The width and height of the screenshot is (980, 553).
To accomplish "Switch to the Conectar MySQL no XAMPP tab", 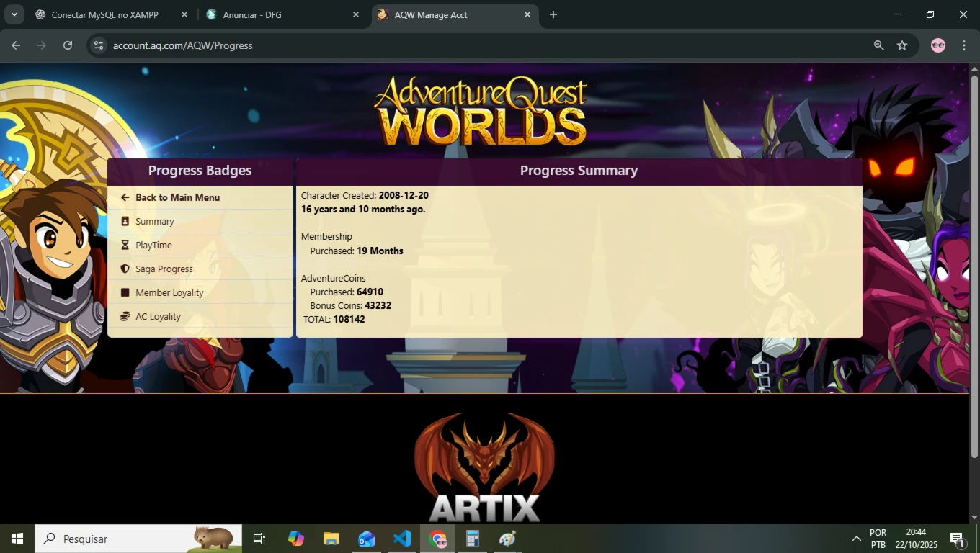I will (104, 14).
